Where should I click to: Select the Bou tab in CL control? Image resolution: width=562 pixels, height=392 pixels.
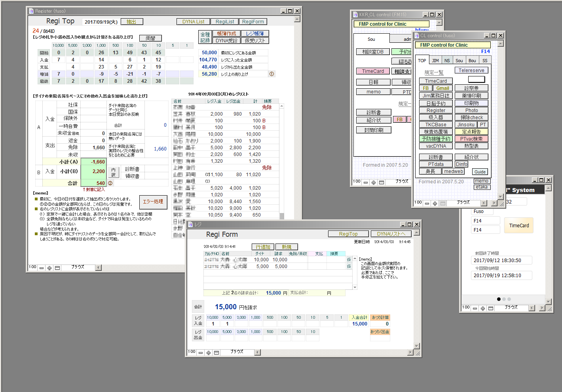[x=472, y=61]
